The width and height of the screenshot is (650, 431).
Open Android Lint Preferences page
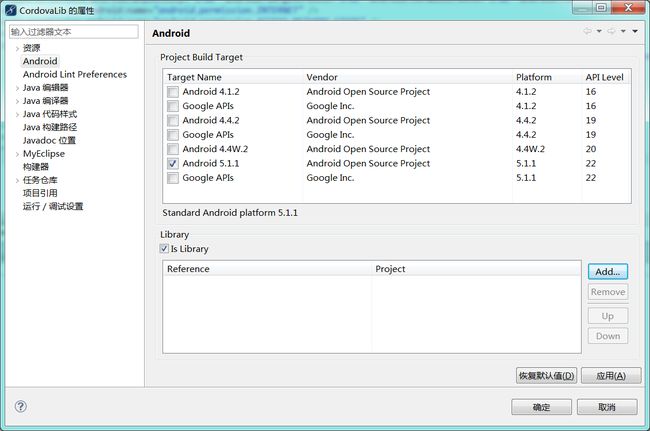click(75, 74)
